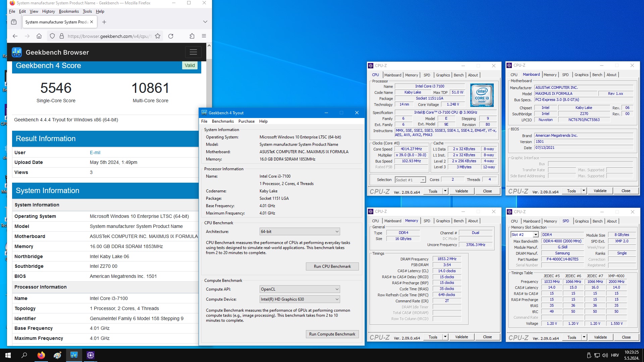Click the green Valid badge
The image size is (644, 362).
[x=190, y=65]
